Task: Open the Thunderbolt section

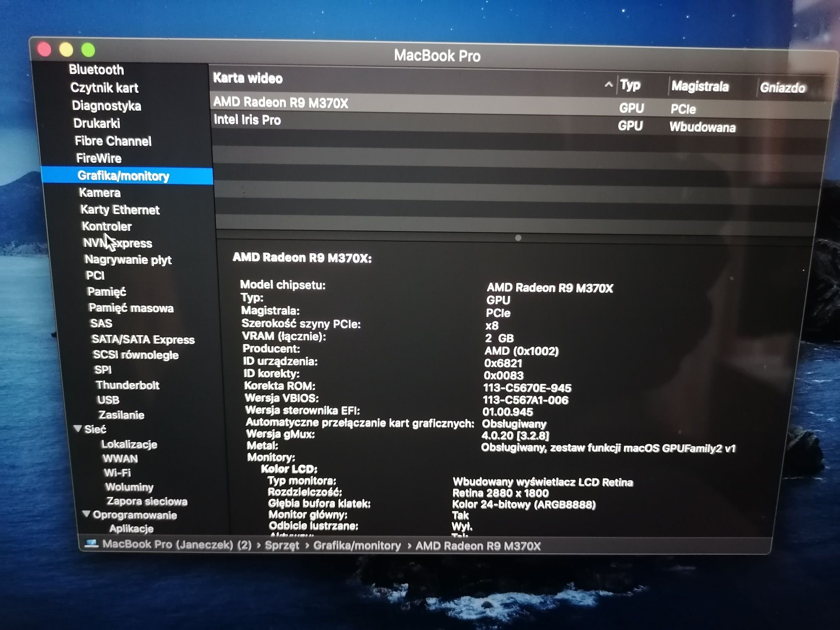Action: (127, 385)
